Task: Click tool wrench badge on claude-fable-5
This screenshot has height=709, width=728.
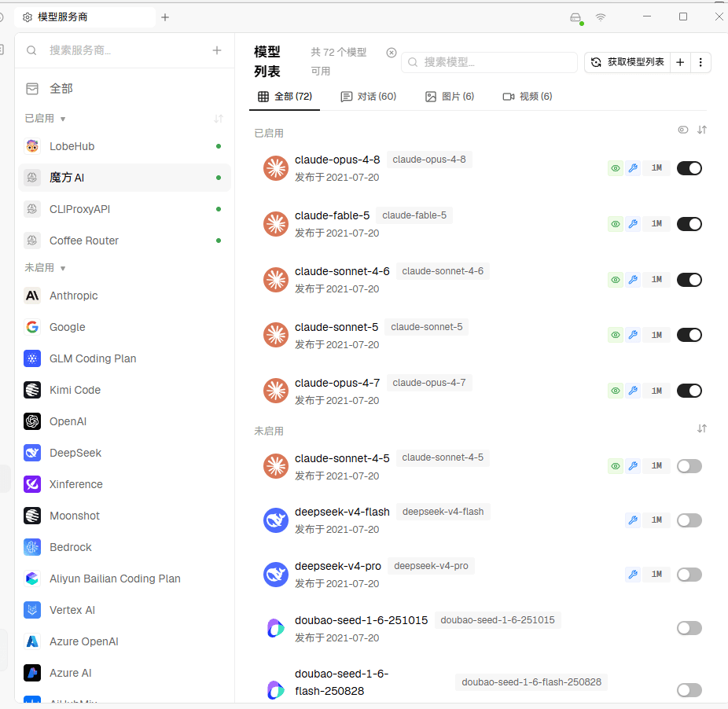Action: click(x=633, y=224)
